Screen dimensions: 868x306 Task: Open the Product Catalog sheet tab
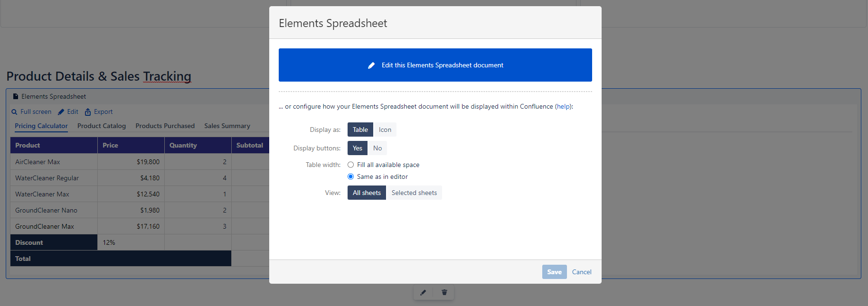[x=102, y=126]
